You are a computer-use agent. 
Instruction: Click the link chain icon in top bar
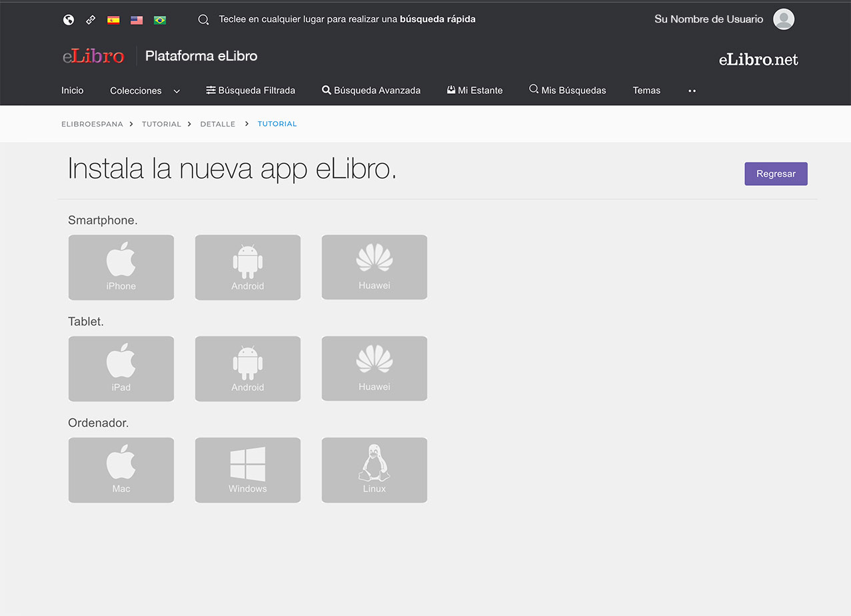[91, 20]
